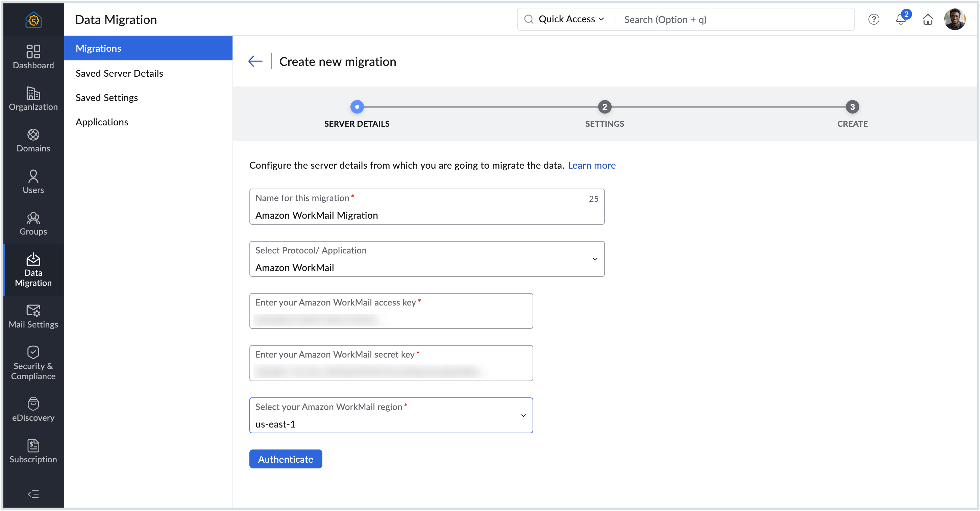Open the Subscription page
980x511 pixels.
click(33, 451)
